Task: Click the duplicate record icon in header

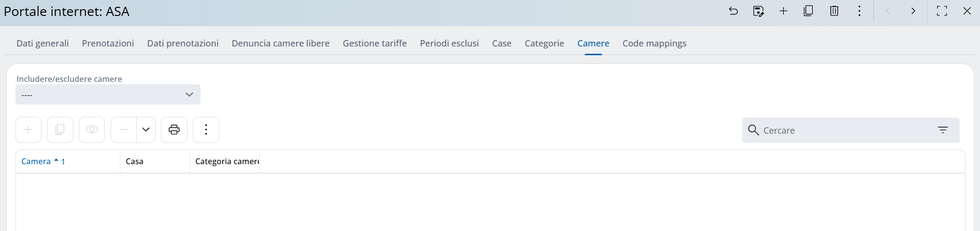Action: click(x=808, y=11)
